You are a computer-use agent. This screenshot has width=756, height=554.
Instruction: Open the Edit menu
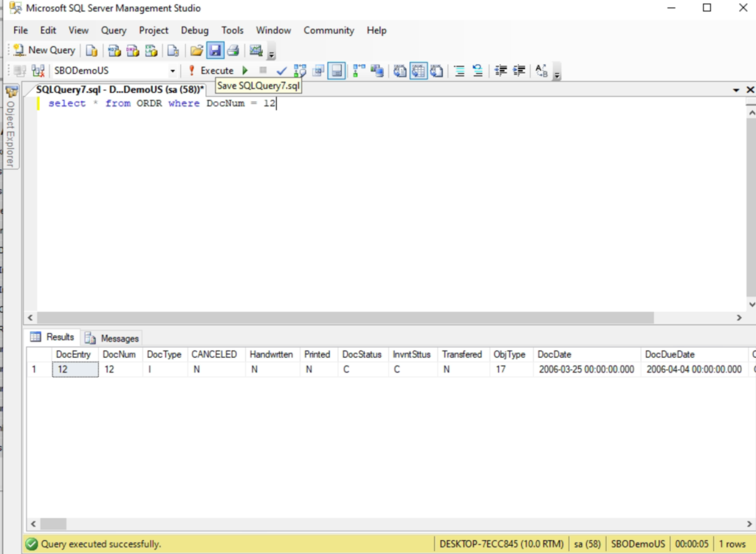tap(48, 30)
